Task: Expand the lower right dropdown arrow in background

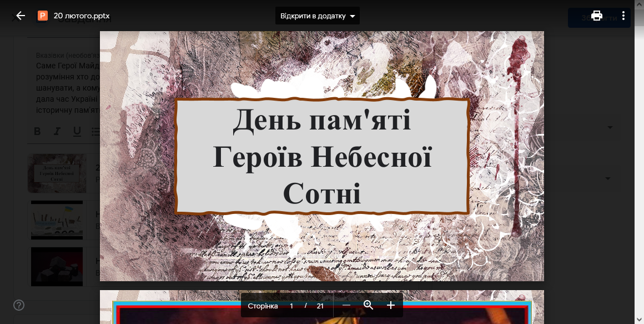Action: (608, 178)
